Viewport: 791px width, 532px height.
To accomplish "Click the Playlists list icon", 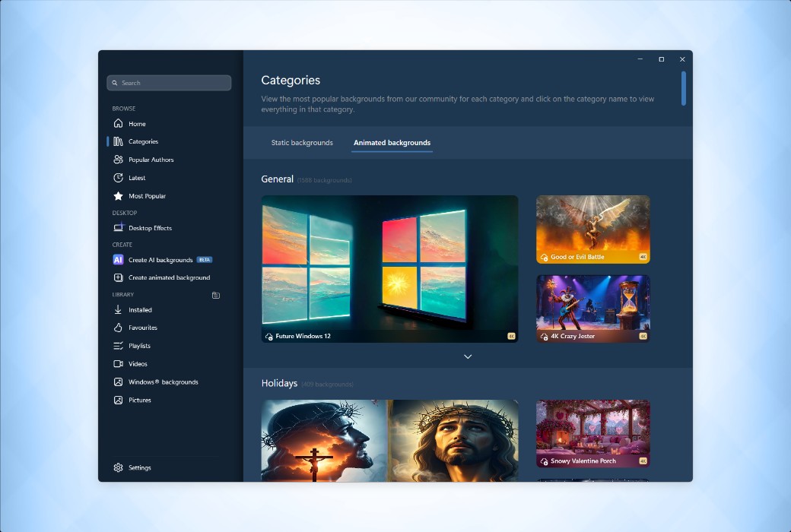I will pos(118,346).
